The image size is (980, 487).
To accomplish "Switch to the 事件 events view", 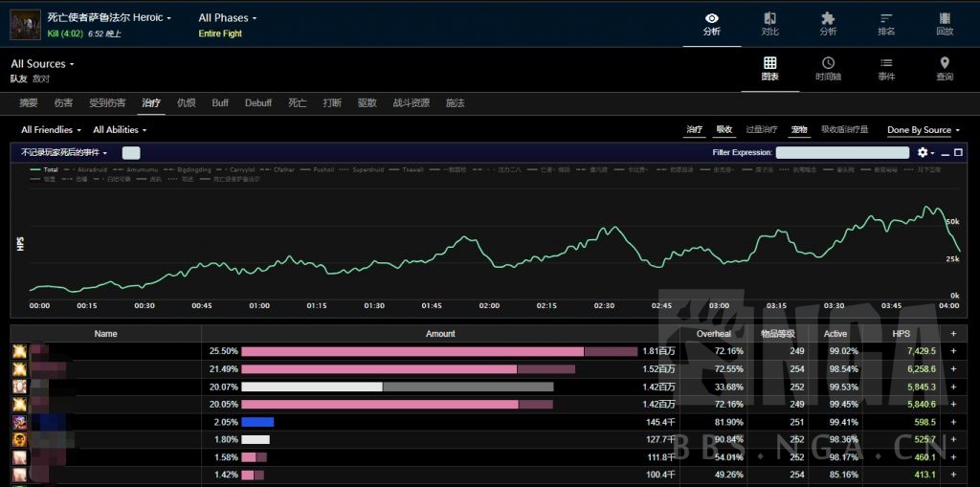I will click(x=886, y=69).
